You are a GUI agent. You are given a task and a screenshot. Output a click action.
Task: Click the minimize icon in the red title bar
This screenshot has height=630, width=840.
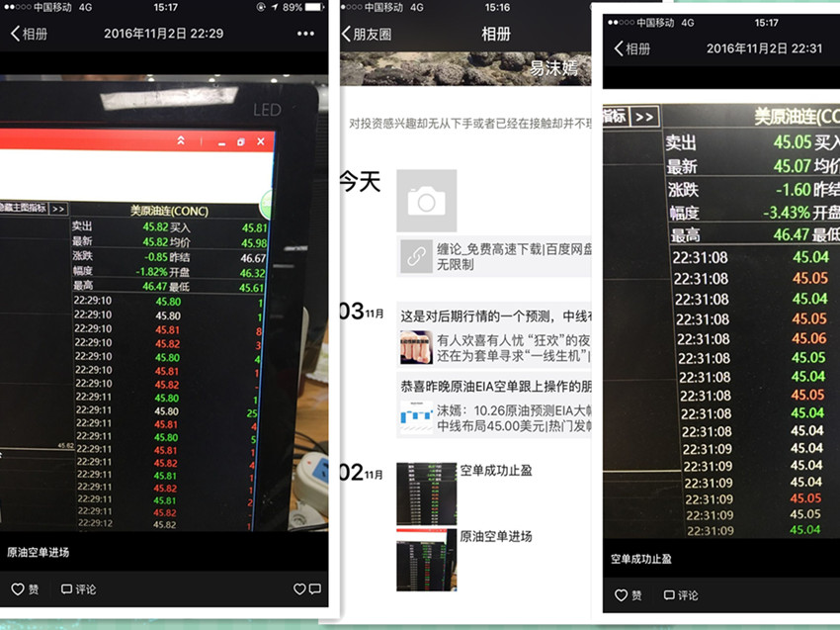(221, 143)
